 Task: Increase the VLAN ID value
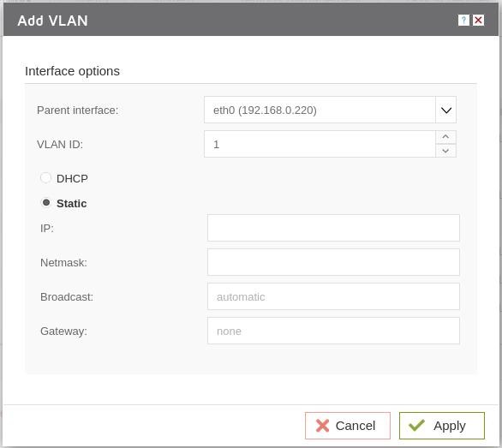pyautogui.click(x=445, y=137)
